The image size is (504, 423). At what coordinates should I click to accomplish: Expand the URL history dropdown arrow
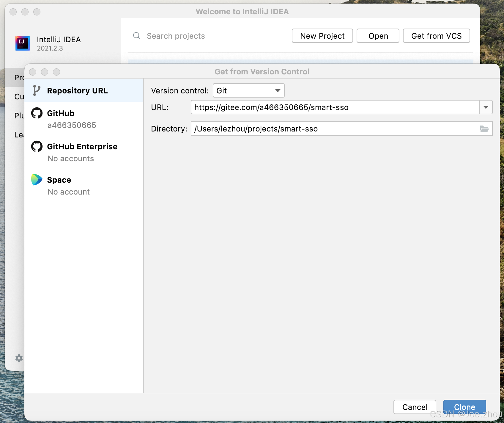click(x=486, y=107)
